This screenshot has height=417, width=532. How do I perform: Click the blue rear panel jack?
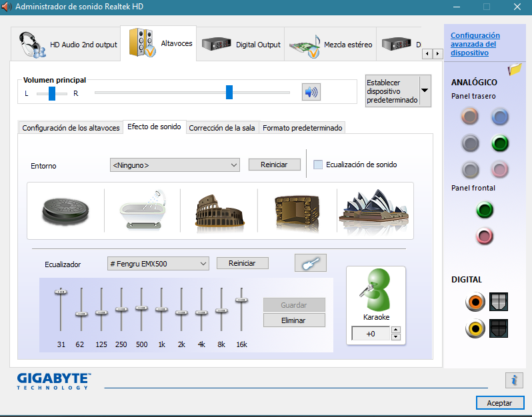click(x=500, y=117)
